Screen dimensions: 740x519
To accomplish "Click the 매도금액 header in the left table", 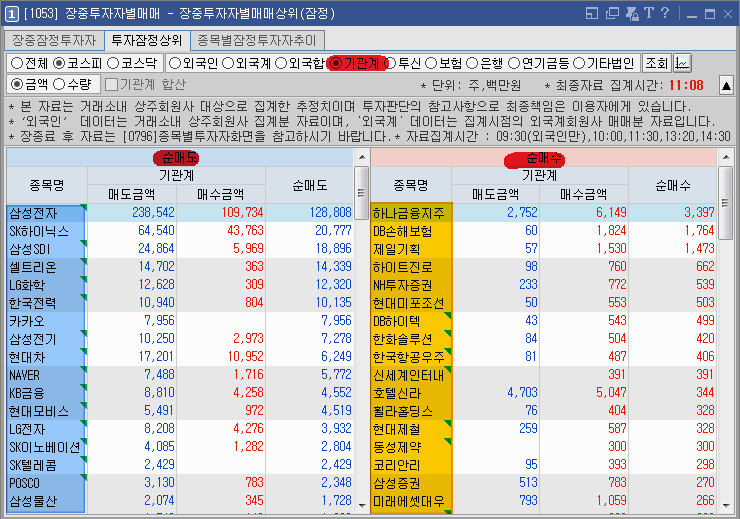I will click(132, 194).
